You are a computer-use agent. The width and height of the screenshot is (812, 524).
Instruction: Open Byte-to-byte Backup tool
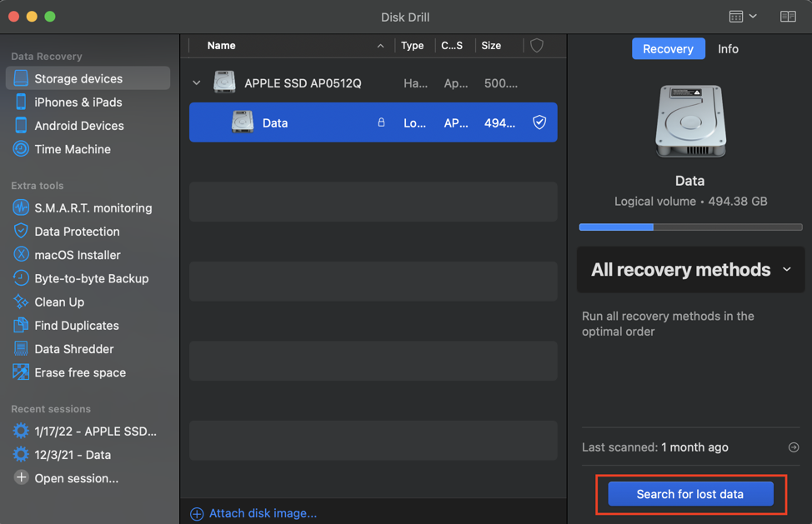91,278
